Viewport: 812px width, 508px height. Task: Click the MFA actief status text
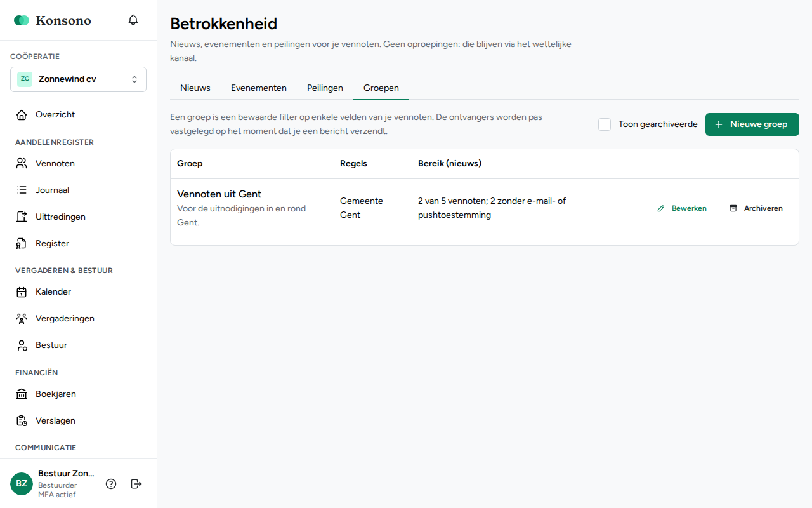pyautogui.click(x=57, y=495)
